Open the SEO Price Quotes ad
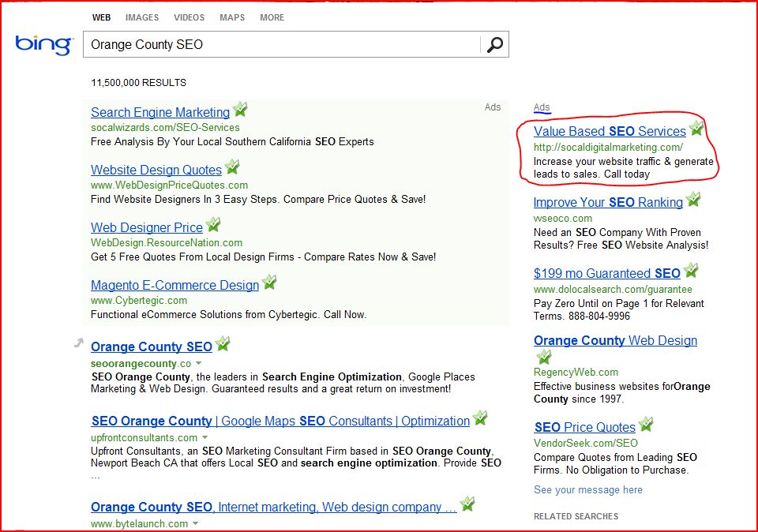 [585, 427]
